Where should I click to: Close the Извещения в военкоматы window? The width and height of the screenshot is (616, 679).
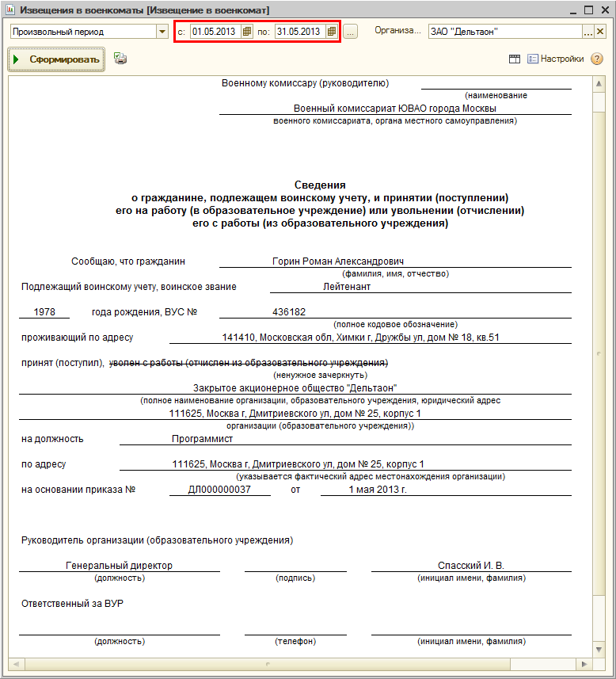pos(605,10)
